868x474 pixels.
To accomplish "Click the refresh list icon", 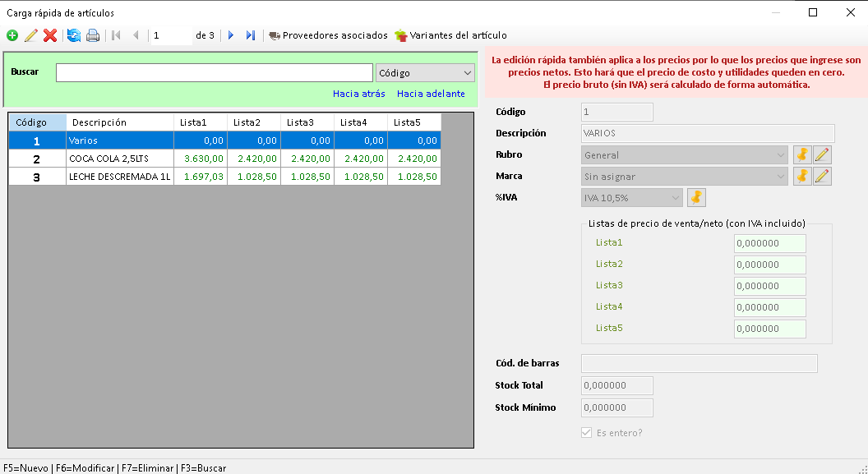I will click(x=74, y=35).
